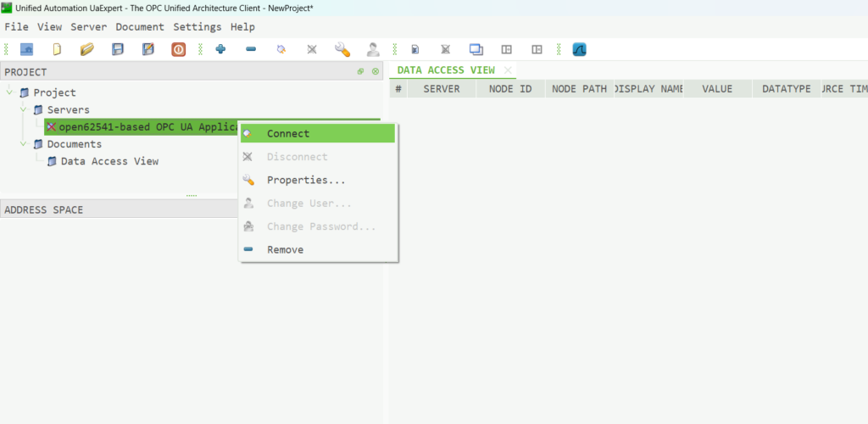This screenshot has height=424, width=868.
Task: Click the # column header
Action: 398,88
